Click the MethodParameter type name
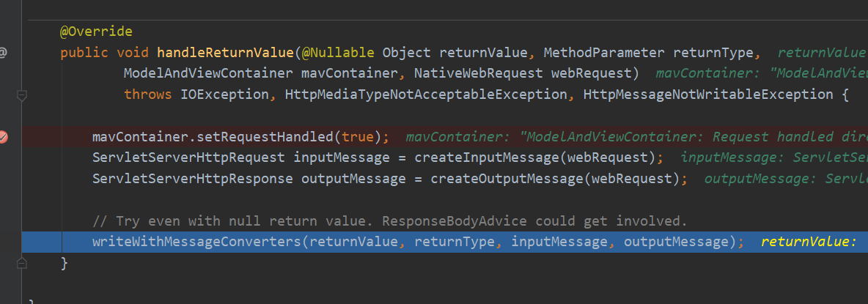The height and width of the screenshot is (304, 868). pyautogui.click(x=604, y=53)
